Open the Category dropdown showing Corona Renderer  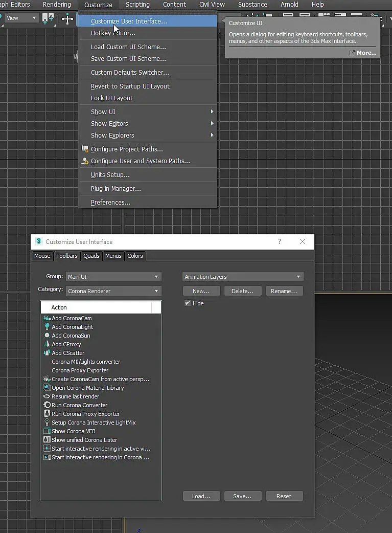[x=113, y=291]
